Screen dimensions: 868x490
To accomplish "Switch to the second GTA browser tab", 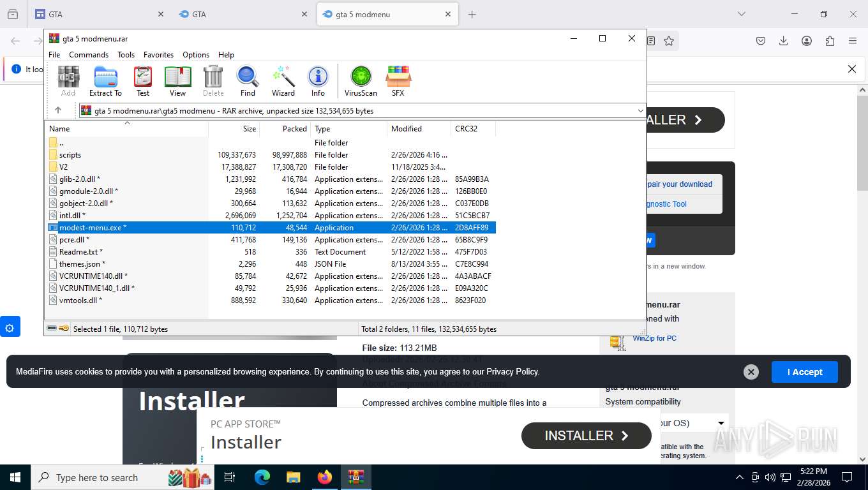I will 244,14.
